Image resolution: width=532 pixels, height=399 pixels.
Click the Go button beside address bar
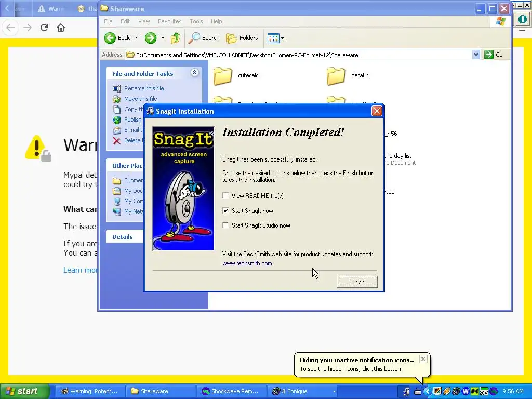pos(494,55)
